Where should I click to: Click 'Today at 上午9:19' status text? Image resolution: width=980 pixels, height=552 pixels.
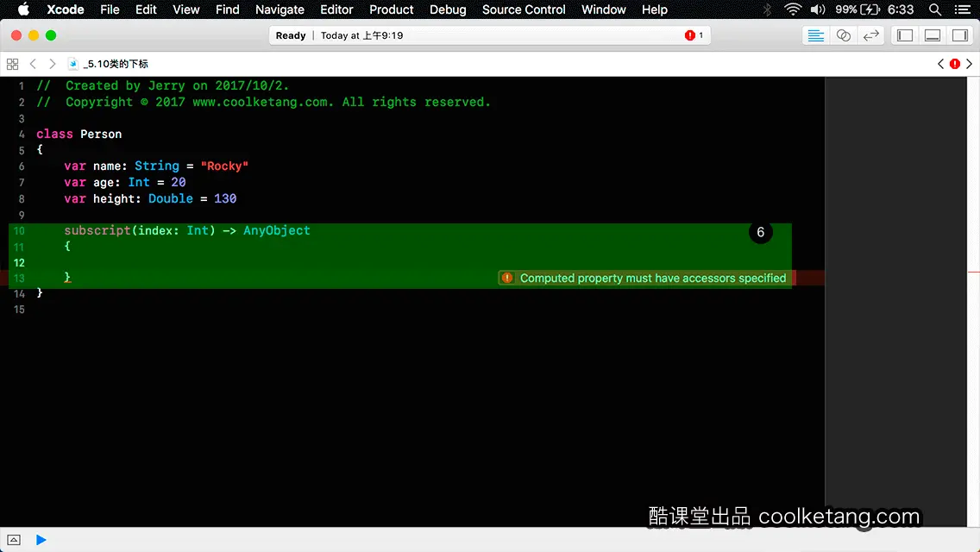pos(361,35)
